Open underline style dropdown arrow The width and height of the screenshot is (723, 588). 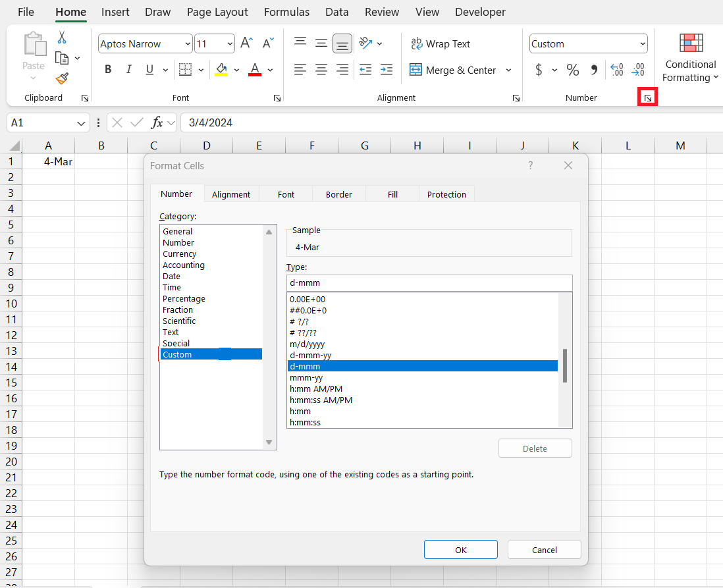(165, 70)
